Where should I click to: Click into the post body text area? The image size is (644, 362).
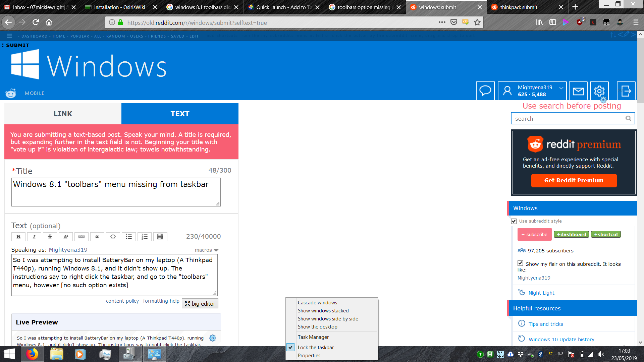(x=114, y=275)
